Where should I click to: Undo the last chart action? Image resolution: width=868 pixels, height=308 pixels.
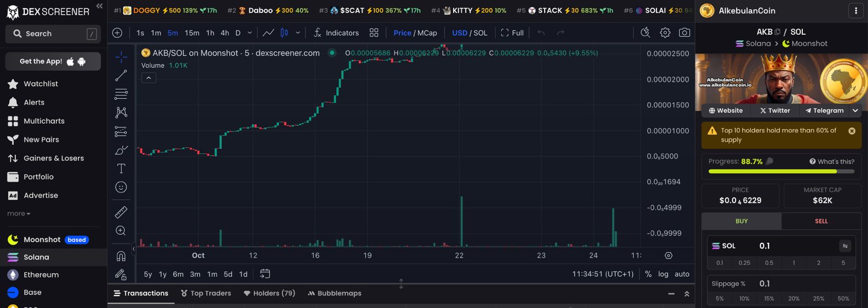(541, 33)
